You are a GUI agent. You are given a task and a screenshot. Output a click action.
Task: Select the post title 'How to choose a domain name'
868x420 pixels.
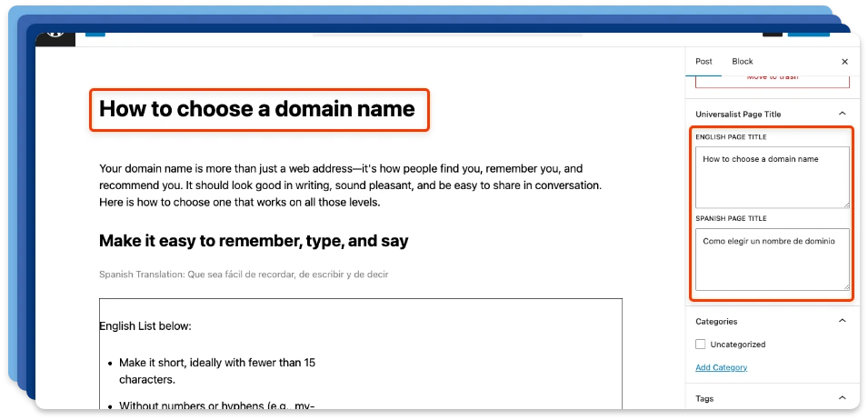tap(257, 110)
